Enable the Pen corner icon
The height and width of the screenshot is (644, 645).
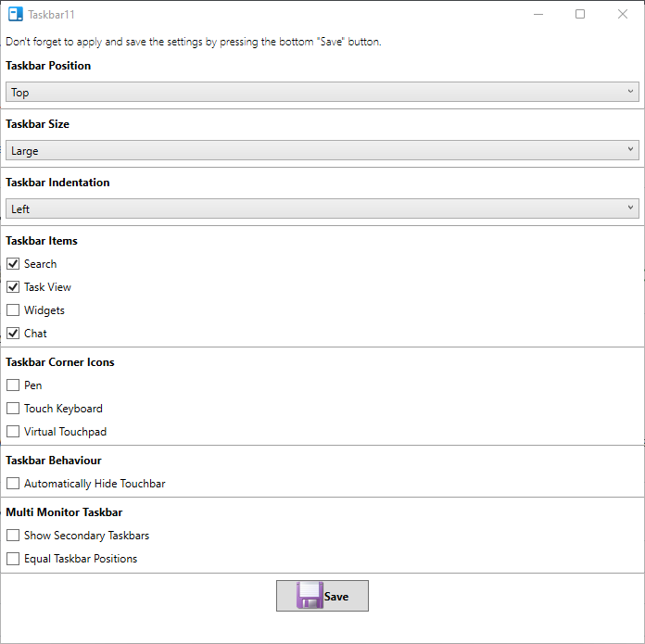[x=13, y=385]
